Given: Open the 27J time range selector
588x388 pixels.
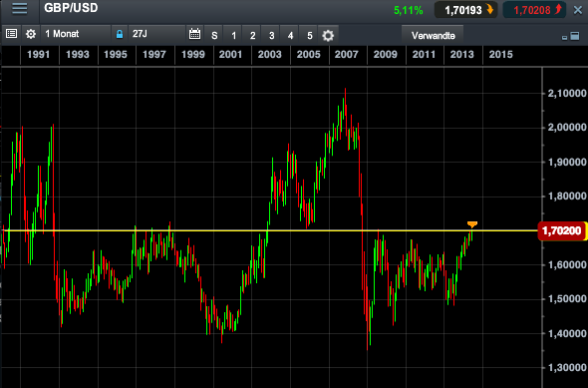Looking at the screenshot, I should pos(156,34).
